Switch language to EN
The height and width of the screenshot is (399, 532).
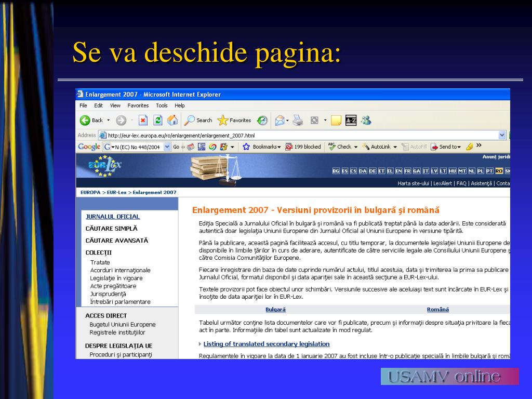pyautogui.click(x=398, y=171)
